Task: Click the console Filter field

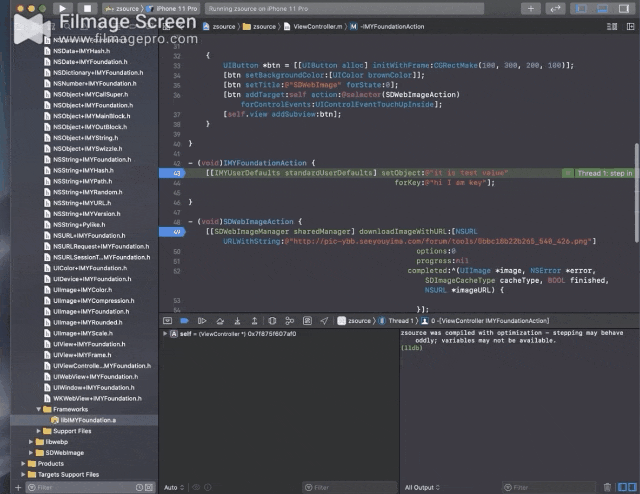Action: click(549, 487)
